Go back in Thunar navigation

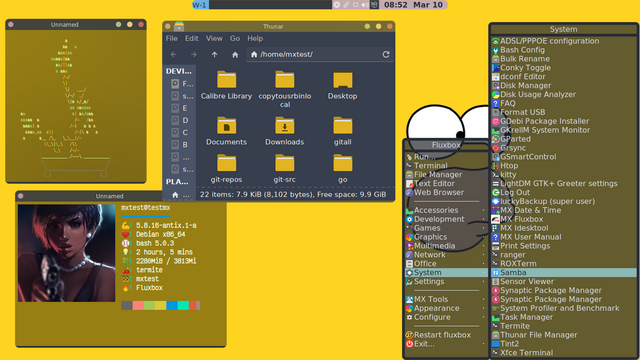click(173, 54)
